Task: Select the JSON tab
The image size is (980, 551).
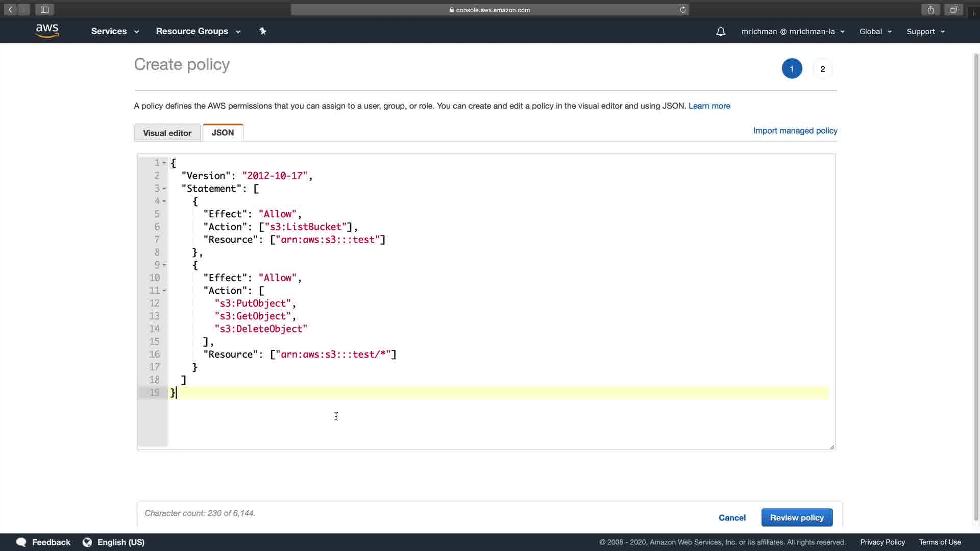Action: 223,132
